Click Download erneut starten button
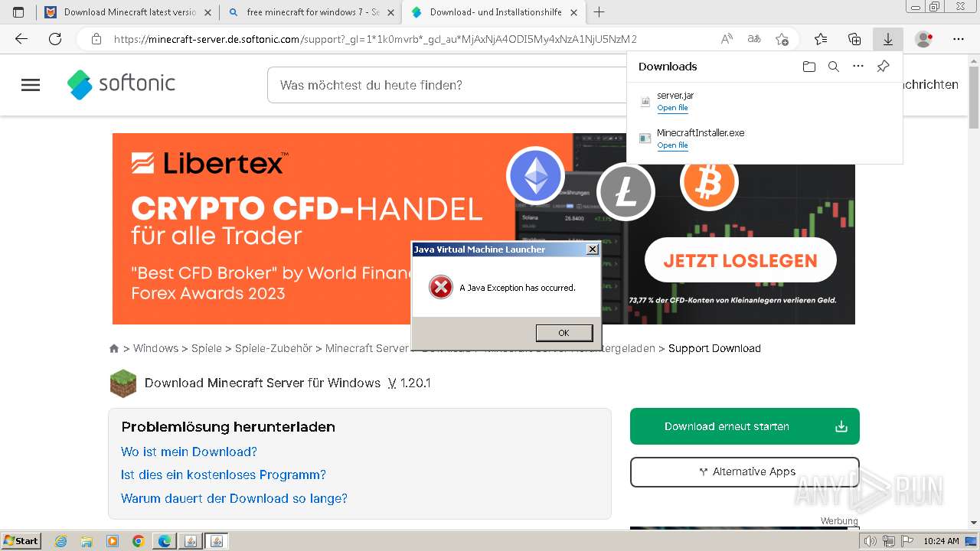Viewport: 980px width, 551px height. 745,426
